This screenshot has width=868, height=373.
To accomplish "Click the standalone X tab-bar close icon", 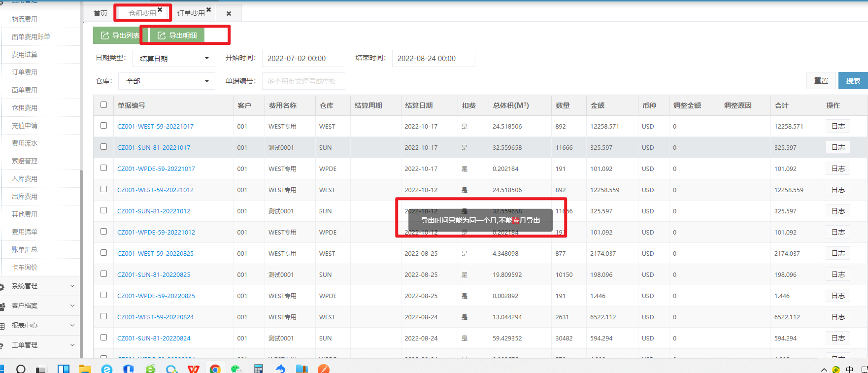I will [229, 14].
